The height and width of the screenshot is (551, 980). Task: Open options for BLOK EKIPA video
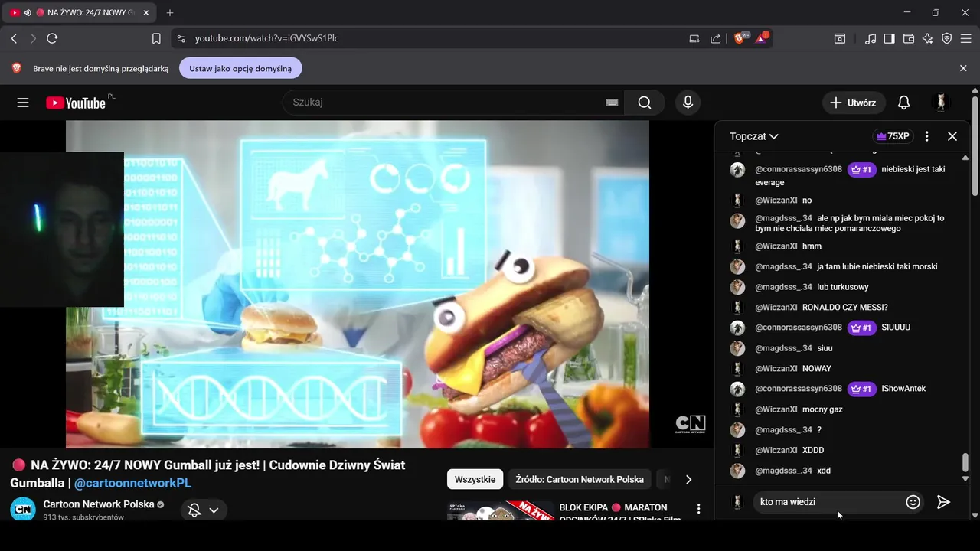pyautogui.click(x=698, y=508)
